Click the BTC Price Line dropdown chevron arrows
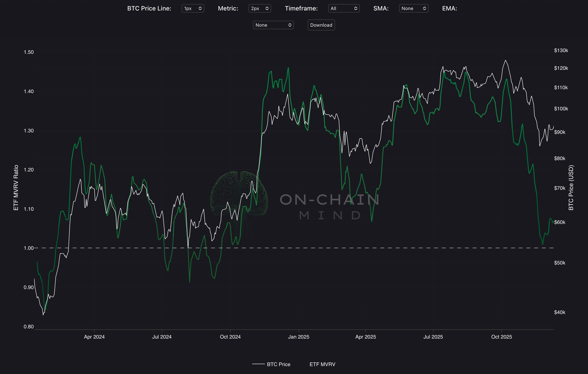This screenshot has width=588, height=374. (x=200, y=8)
